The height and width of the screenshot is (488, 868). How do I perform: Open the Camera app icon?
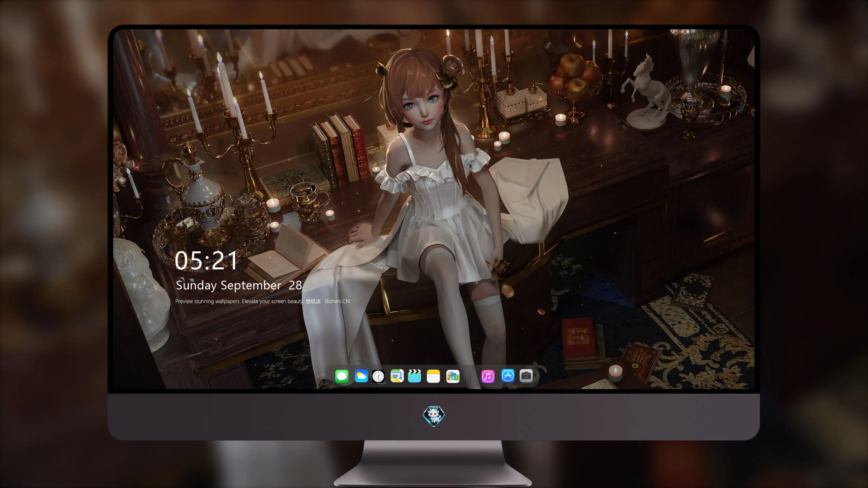(526, 375)
